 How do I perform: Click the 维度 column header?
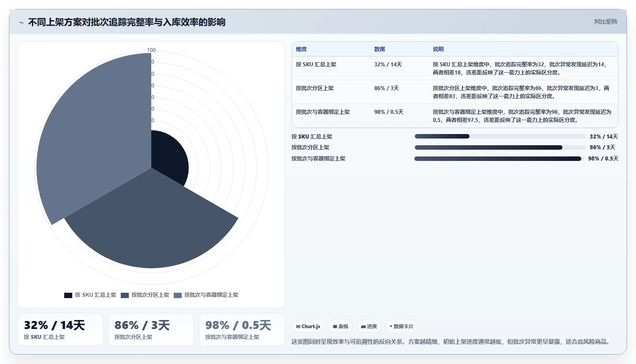tap(301, 49)
